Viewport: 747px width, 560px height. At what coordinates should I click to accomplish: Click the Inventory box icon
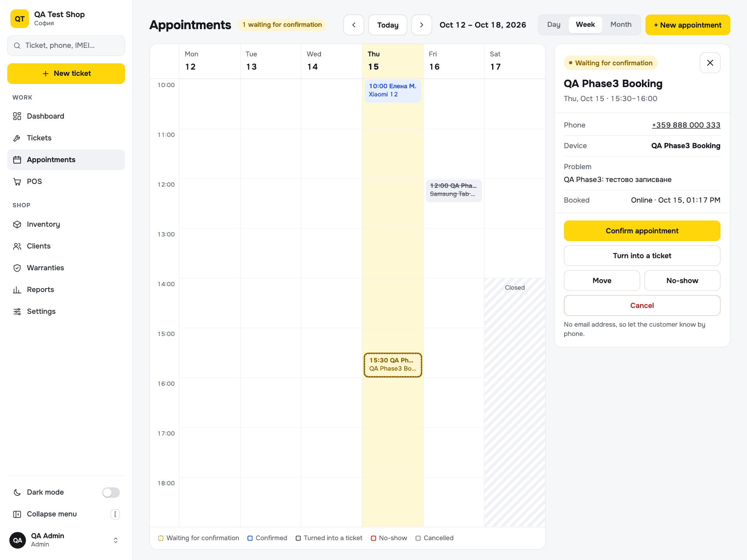[x=17, y=224]
